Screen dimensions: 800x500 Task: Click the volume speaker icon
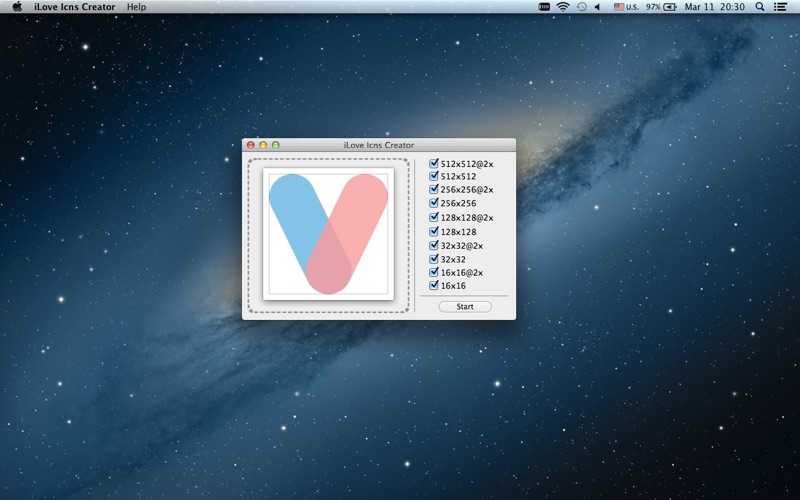coord(597,7)
